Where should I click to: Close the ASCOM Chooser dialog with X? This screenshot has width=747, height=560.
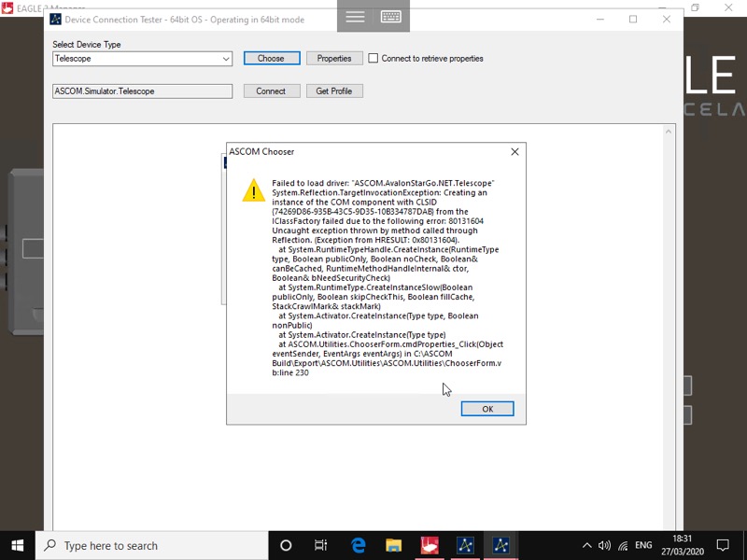point(514,151)
